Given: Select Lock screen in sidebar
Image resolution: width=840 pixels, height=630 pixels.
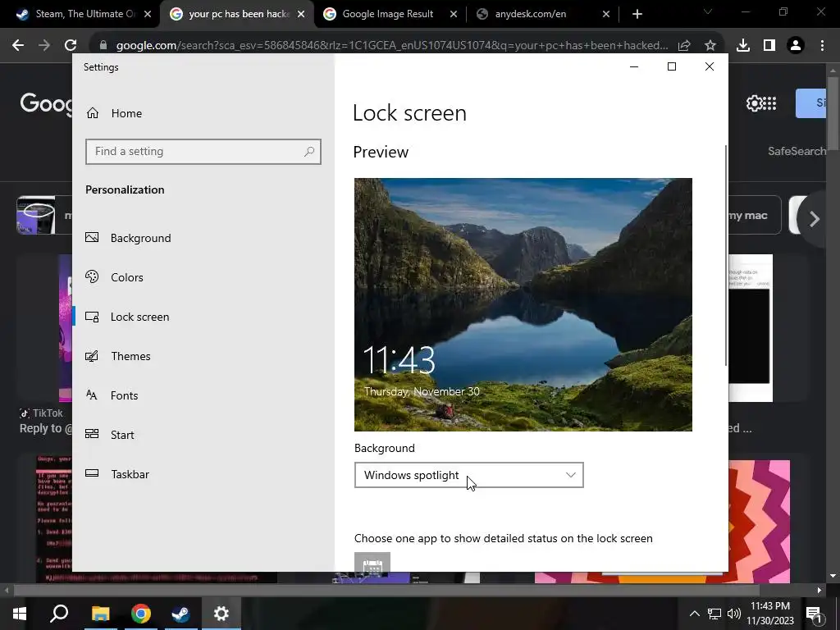Looking at the screenshot, I should tap(127, 317).
